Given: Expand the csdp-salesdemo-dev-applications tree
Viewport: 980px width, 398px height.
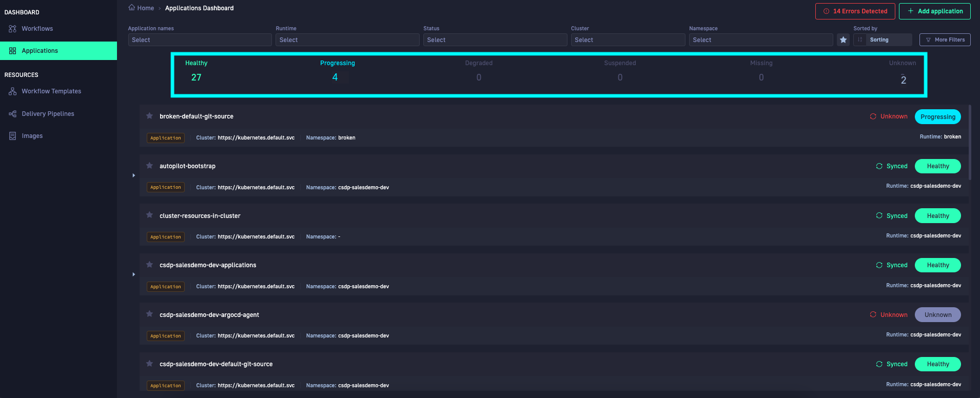Looking at the screenshot, I should [x=133, y=274].
